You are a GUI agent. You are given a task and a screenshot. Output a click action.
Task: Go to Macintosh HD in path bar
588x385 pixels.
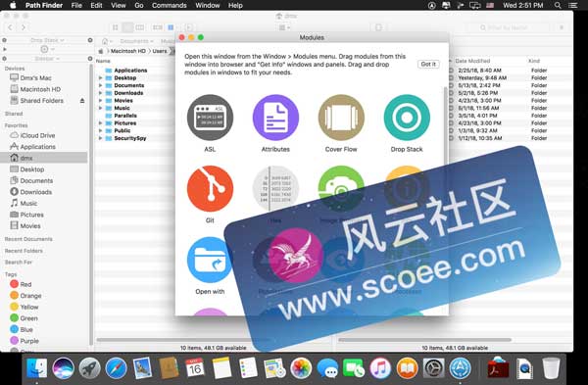pyautogui.click(x=127, y=51)
